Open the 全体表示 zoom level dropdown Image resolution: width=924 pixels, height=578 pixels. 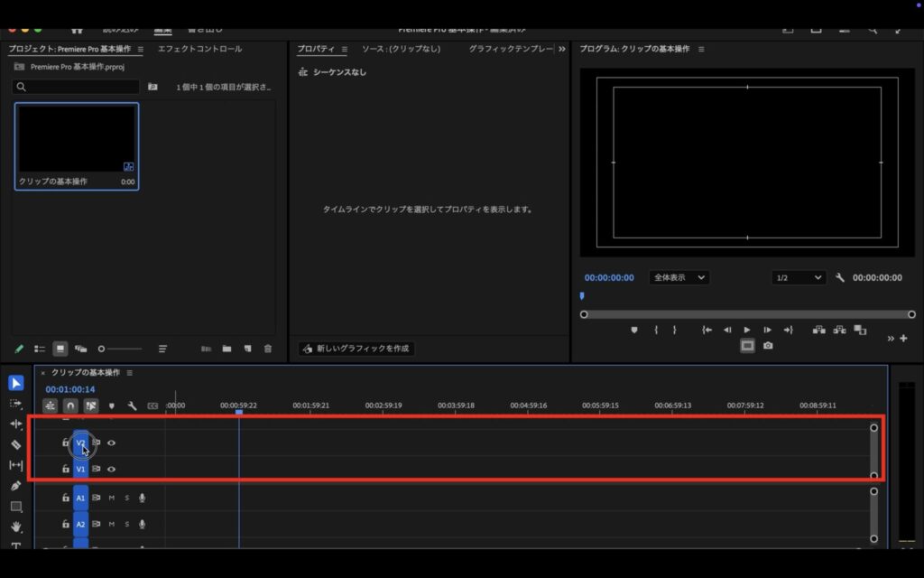(x=679, y=278)
